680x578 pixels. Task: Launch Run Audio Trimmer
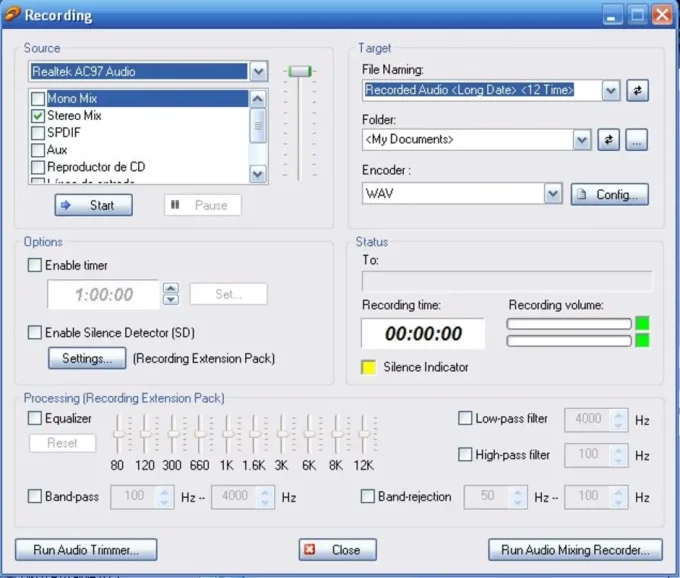[x=86, y=549]
